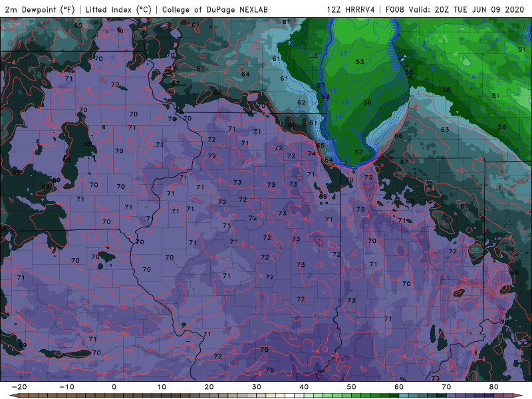
Task: Click the '0' label on the color scale
Action: (x=114, y=387)
